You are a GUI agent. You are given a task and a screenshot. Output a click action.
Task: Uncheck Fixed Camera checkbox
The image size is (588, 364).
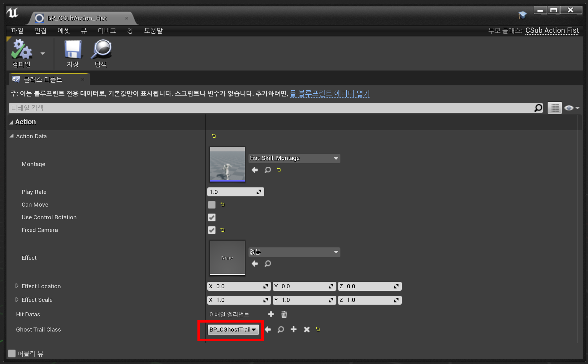[x=212, y=230]
